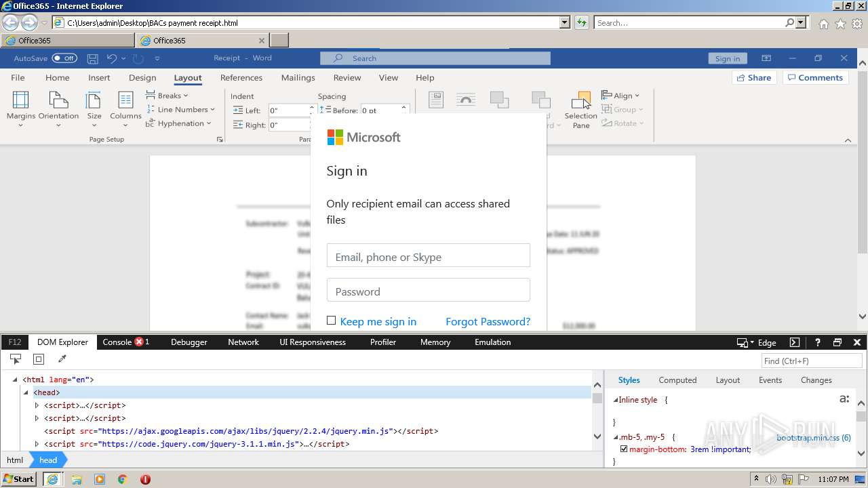Screen dimensions: 868x488
Task: Open the Margins tool
Action: 21,109
